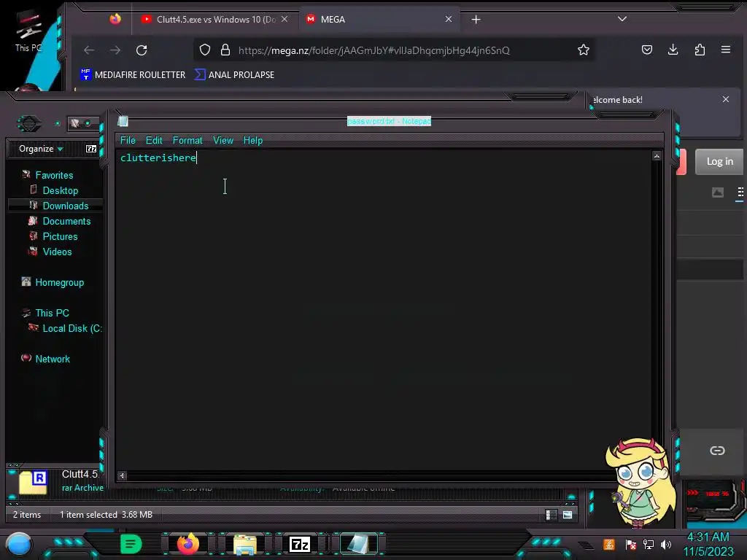Image resolution: width=747 pixels, height=560 pixels.
Task: Go forward in Firefox history
Action: [x=115, y=50]
